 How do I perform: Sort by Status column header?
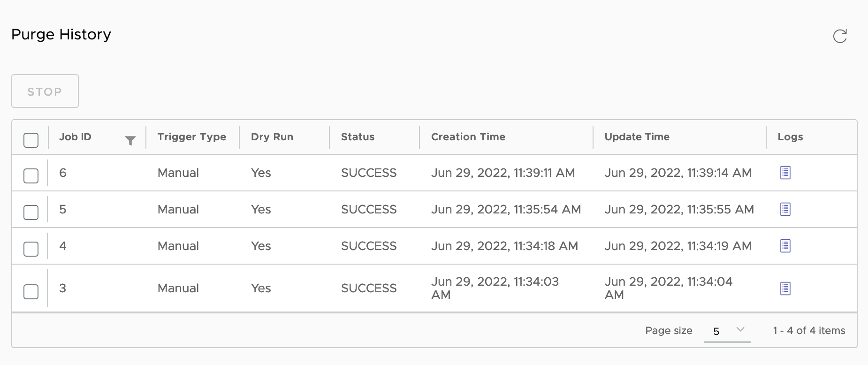point(358,137)
